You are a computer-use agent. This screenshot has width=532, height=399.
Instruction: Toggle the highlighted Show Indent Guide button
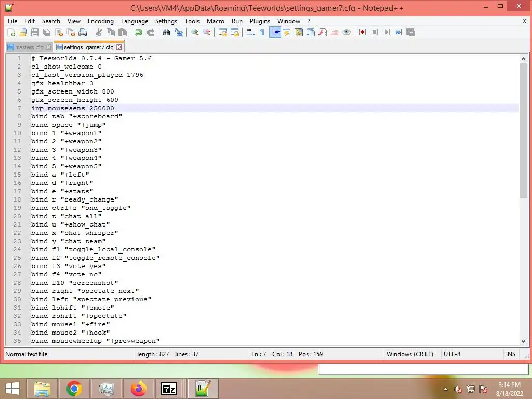point(275,32)
